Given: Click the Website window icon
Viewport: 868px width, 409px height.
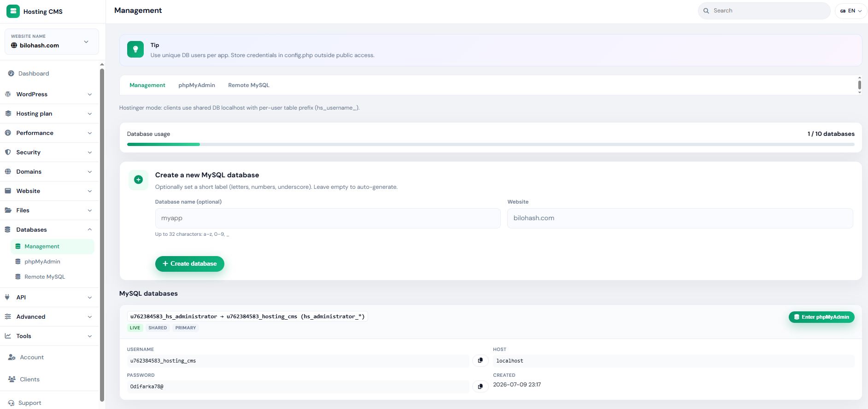Looking at the screenshot, I should click(x=8, y=191).
